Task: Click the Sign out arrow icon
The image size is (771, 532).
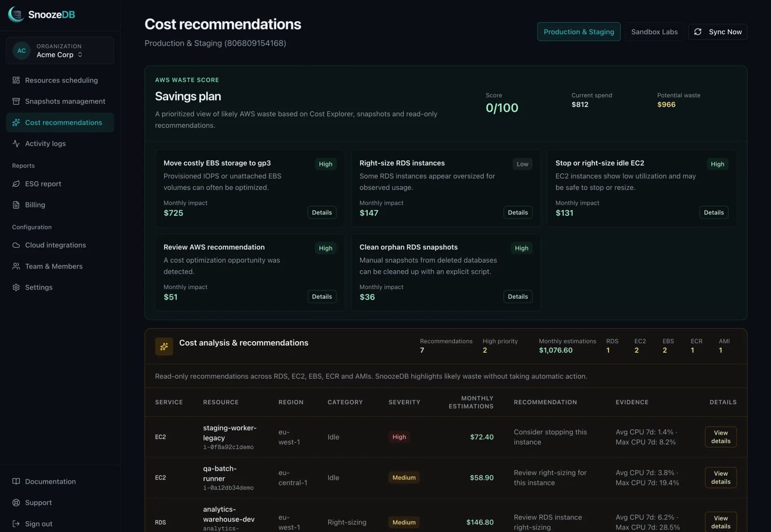Action: [16, 524]
